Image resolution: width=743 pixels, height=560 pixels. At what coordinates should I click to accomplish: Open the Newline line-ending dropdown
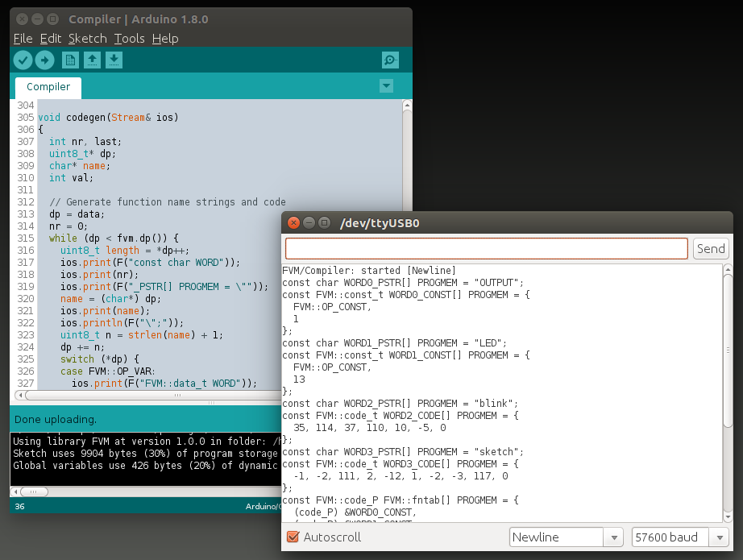[566, 537]
